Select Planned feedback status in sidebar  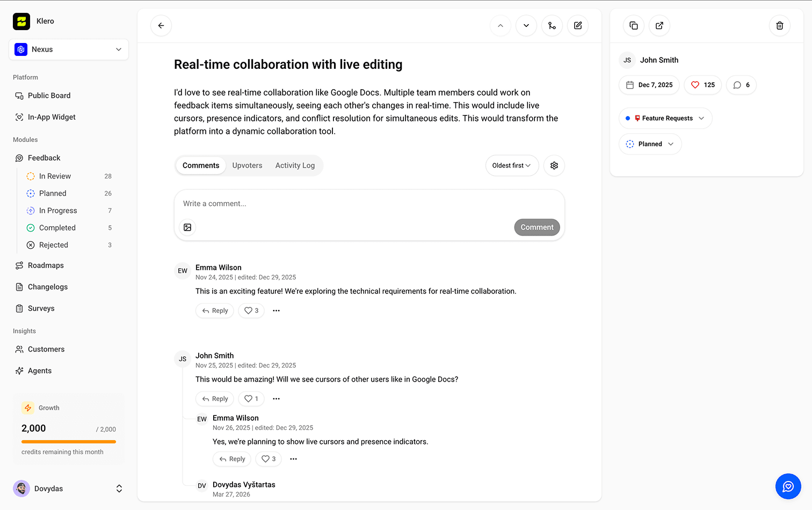[69, 193]
